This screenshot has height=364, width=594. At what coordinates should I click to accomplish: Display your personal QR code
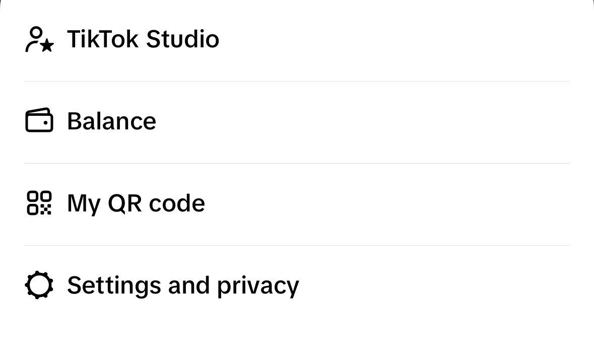tap(136, 203)
